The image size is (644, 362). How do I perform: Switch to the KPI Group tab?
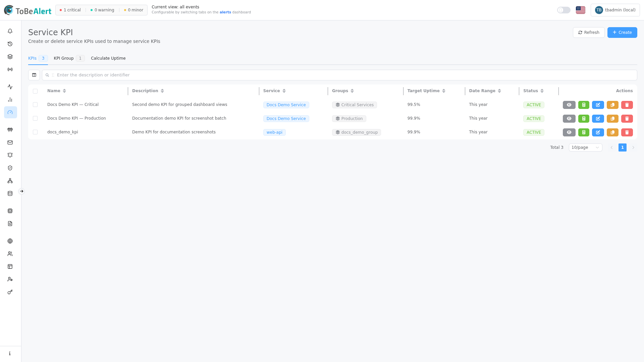(x=69, y=58)
